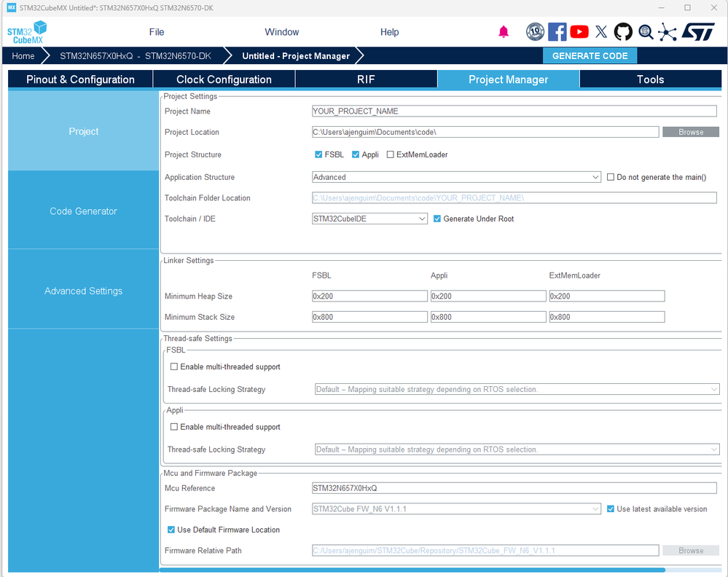Select the Code Generator side section
728x577 pixels.
click(x=84, y=211)
